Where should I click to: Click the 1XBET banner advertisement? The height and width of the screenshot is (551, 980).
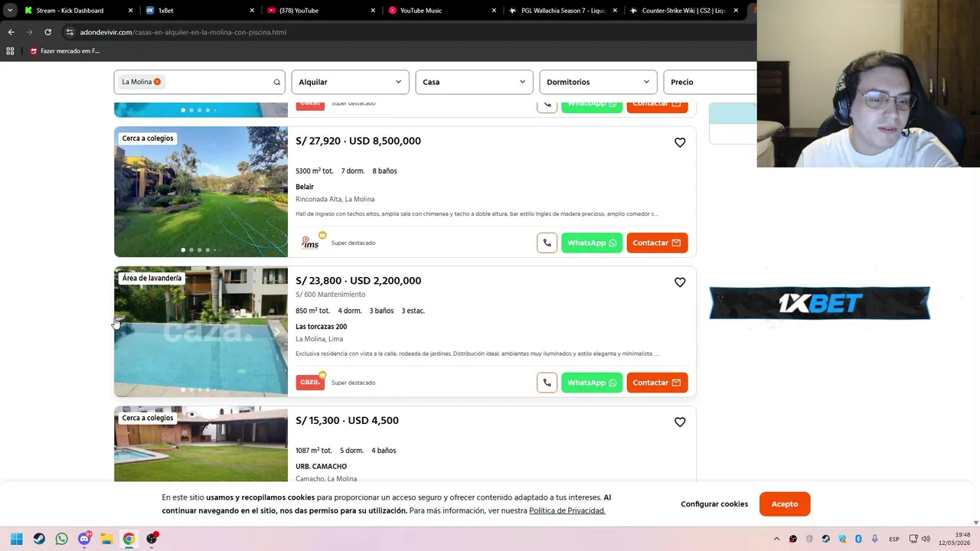pos(820,304)
